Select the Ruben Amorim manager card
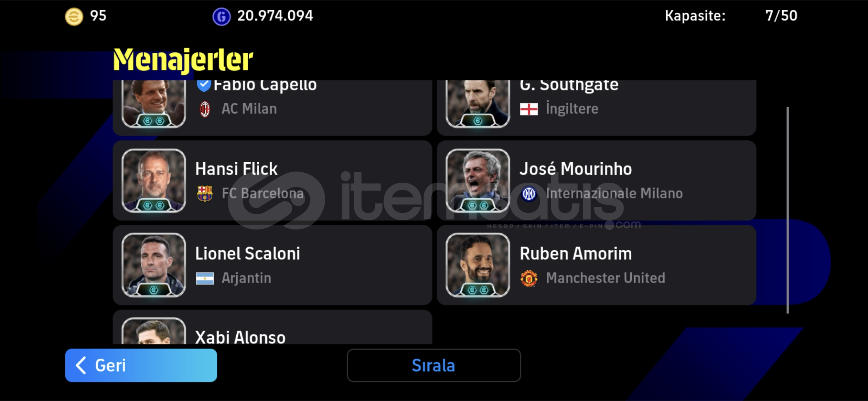This screenshot has width=868, height=401. click(596, 265)
